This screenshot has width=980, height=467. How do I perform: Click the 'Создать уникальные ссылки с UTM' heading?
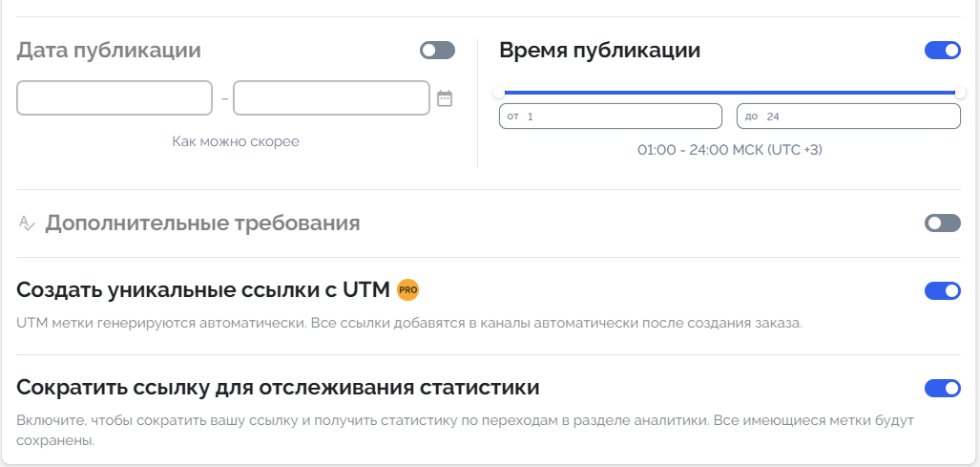click(x=203, y=289)
